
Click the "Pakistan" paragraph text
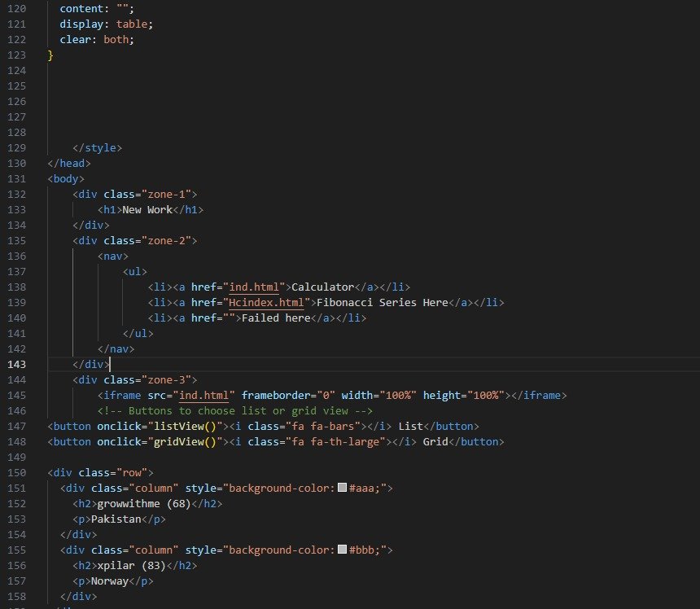point(116,519)
